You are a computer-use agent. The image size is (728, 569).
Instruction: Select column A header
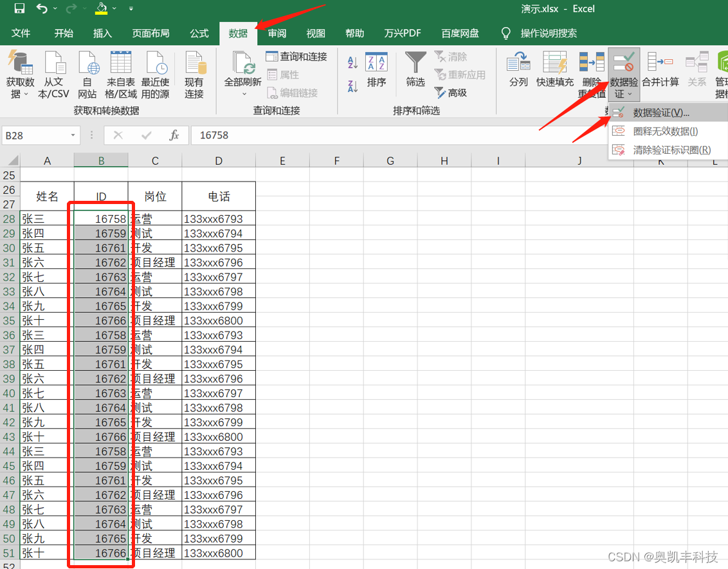tap(47, 161)
